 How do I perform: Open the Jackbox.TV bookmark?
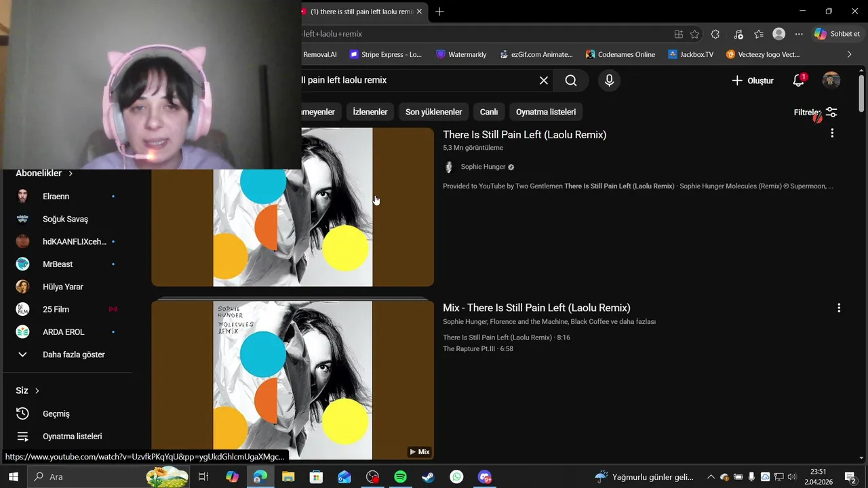click(690, 54)
